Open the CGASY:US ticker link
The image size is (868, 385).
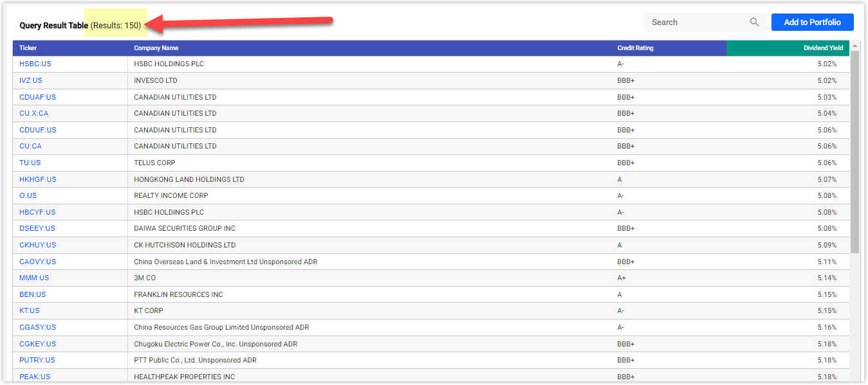[37, 327]
